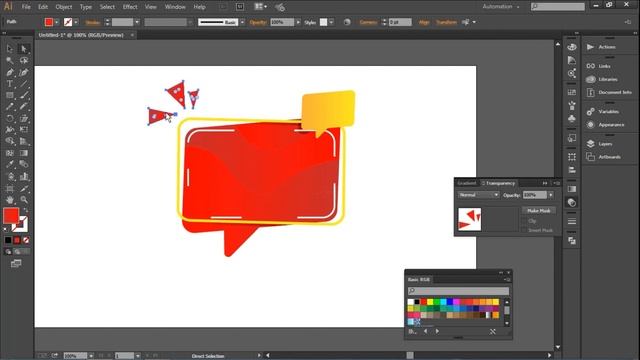Select the Artboard tool
640x360 pixels.
click(x=10, y=188)
